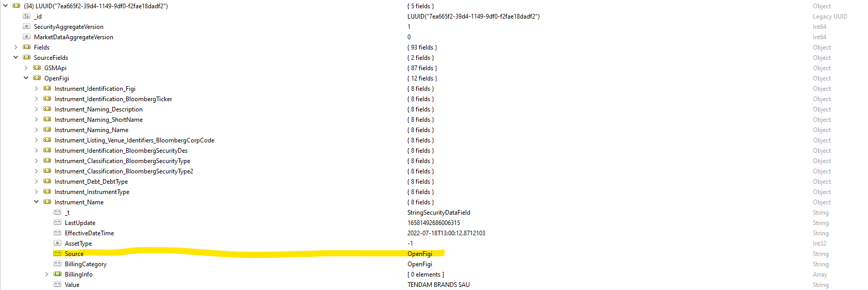The width and height of the screenshot is (868, 290).
Task: Click the object icon beside Instrument_Debt_DebtType
Action: tap(47, 182)
